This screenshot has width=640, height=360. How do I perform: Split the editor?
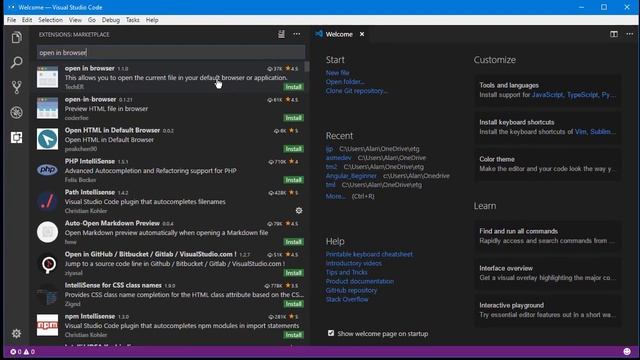coord(614,34)
